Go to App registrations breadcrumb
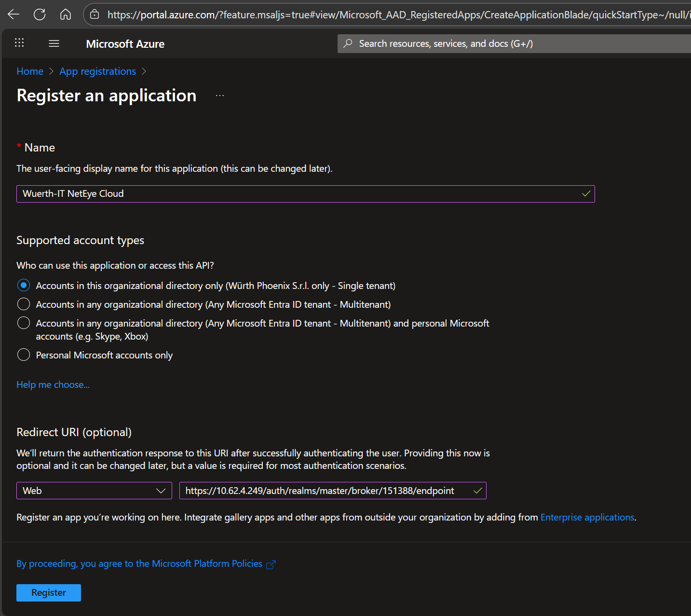 97,71
